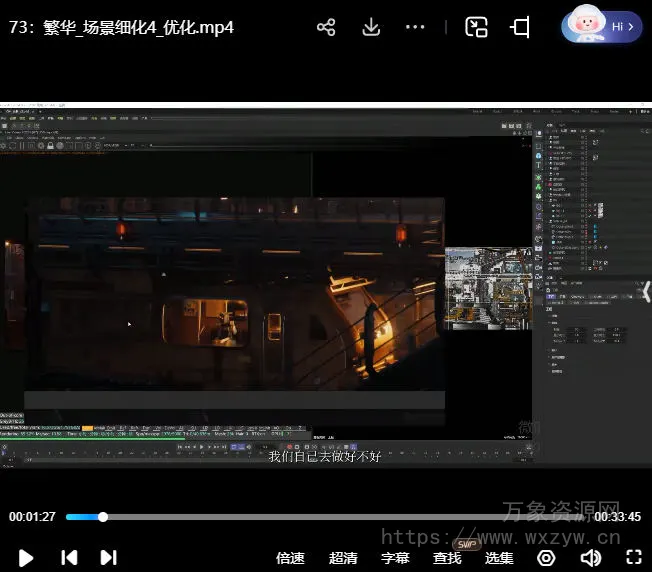Toggle 字幕 subtitles

395,558
